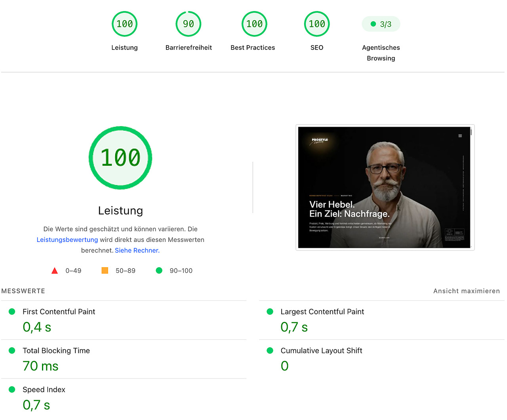Click green status dot beside Total Blocking Time
The height and width of the screenshot is (420, 507).
click(12, 350)
